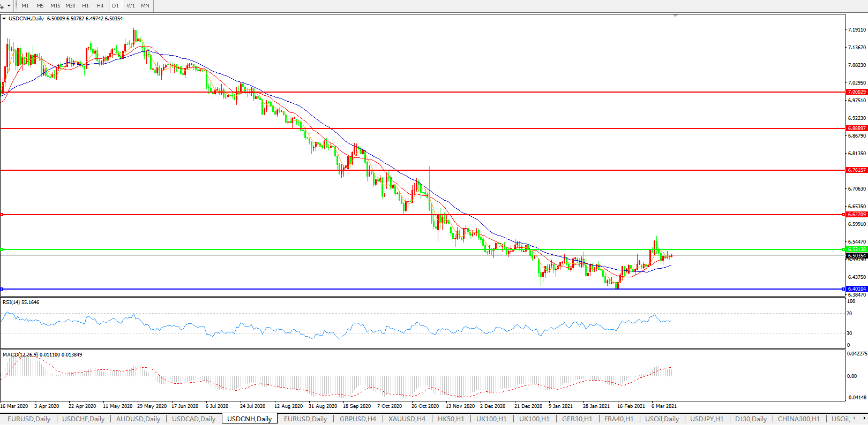Expand the USDCNH,Daily chart title triangle
The height and width of the screenshot is (425, 868).
click(x=4, y=19)
